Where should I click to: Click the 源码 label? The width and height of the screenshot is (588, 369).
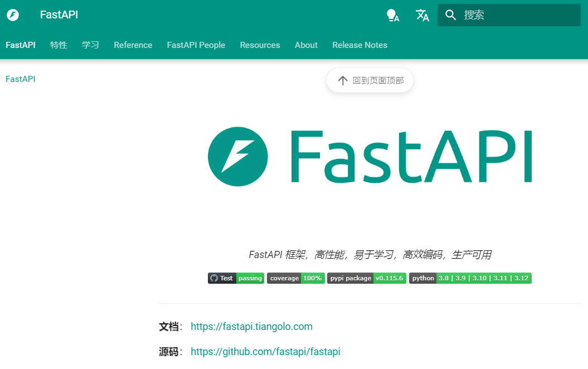(x=169, y=352)
